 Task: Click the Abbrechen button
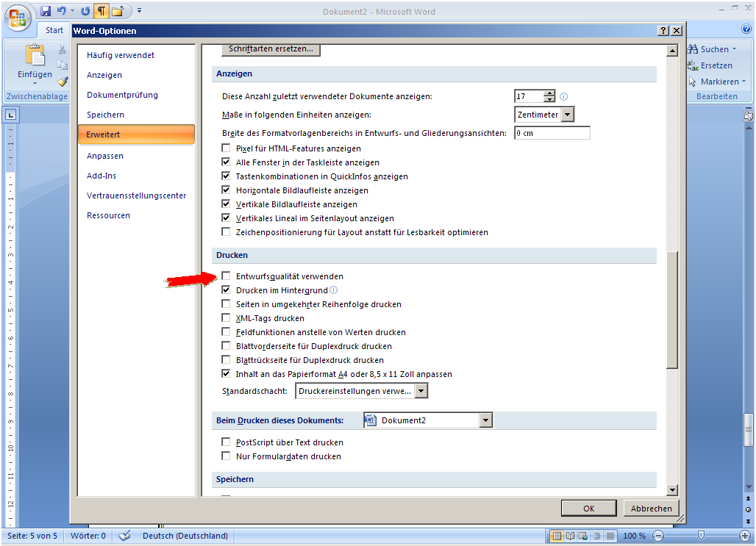(651, 509)
